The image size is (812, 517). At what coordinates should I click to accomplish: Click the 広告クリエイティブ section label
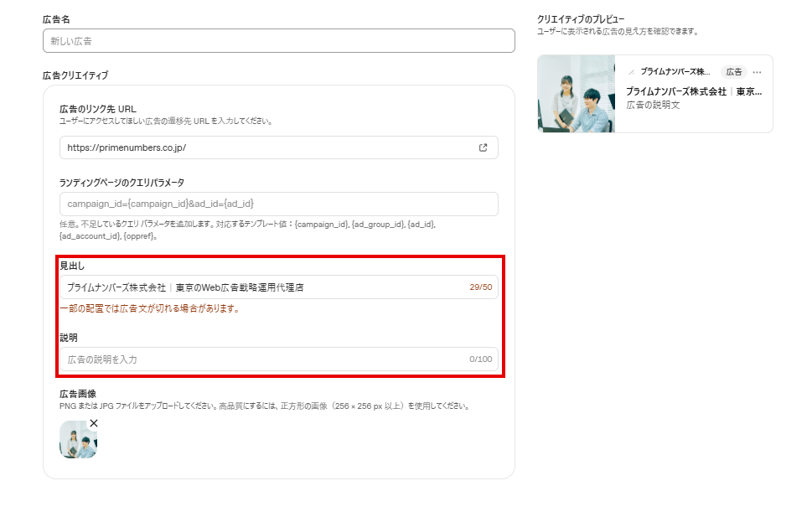tap(75, 75)
